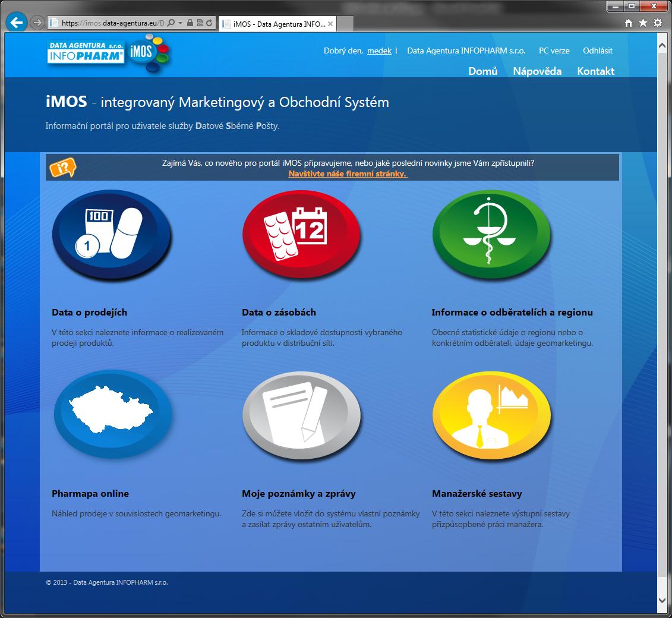Toggle the compatibility view icon
Image resolution: width=672 pixels, height=618 pixels.
click(200, 23)
